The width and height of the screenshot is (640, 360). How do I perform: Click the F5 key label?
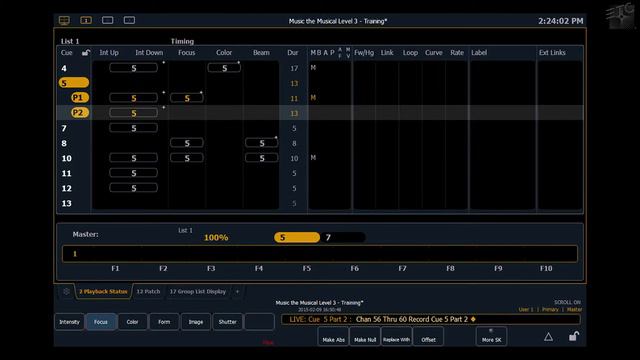click(x=307, y=268)
